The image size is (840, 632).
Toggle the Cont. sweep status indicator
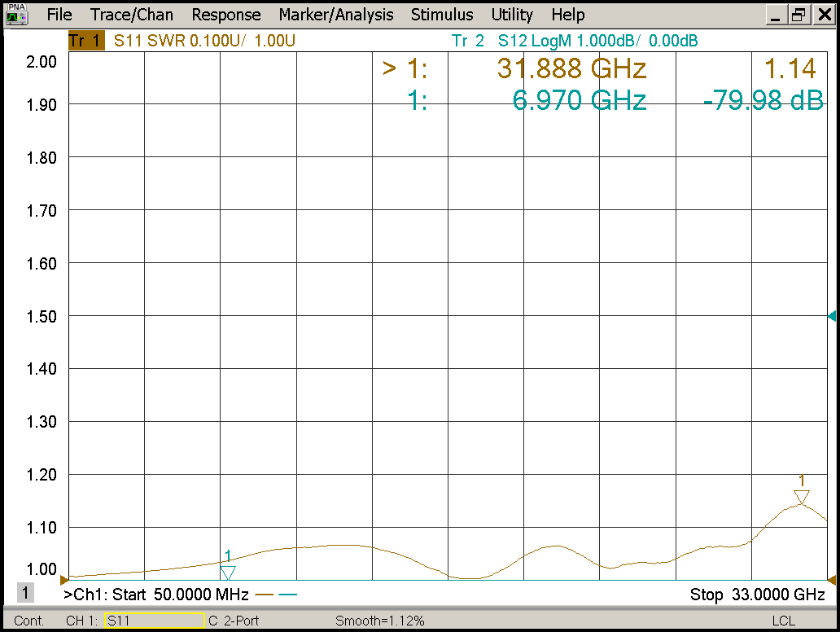[29, 621]
